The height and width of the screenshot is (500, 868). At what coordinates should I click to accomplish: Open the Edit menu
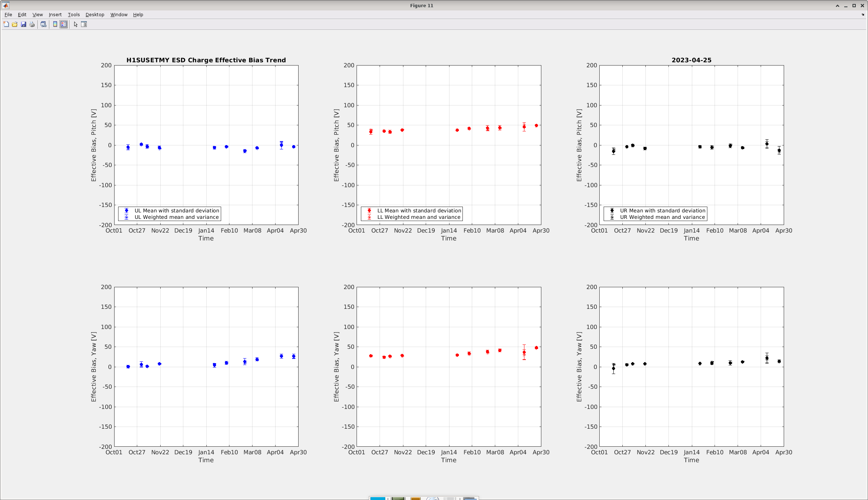pyautogui.click(x=22, y=15)
